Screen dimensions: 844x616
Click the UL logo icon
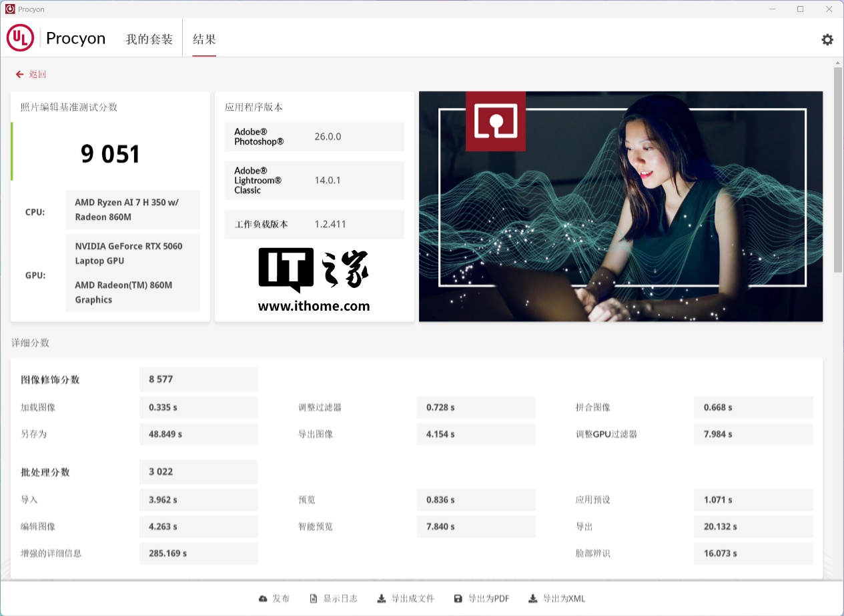coord(19,37)
